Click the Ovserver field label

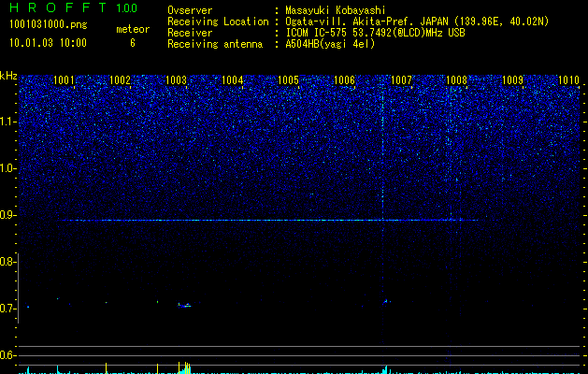[190, 10]
